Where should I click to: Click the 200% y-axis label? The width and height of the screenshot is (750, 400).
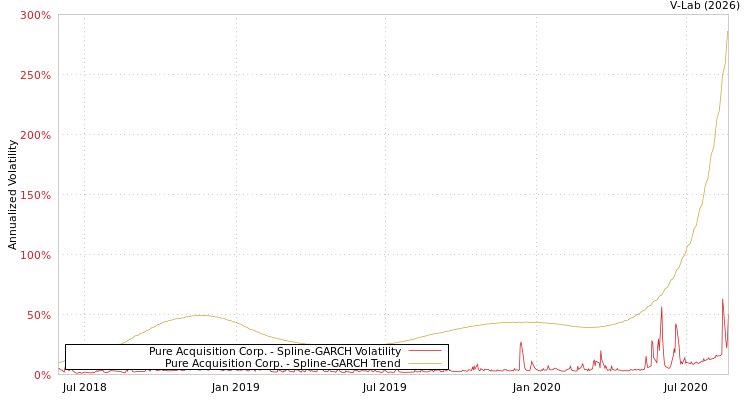click(35, 135)
